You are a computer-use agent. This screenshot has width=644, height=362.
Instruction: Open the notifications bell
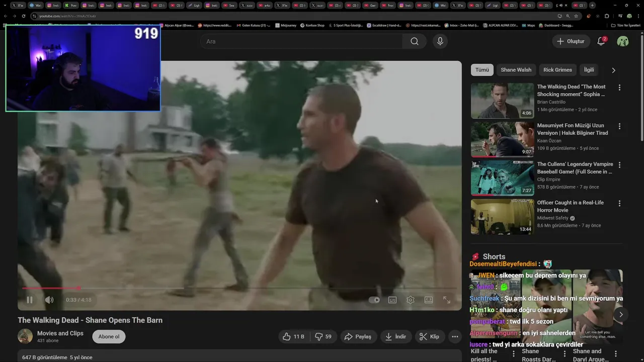click(x=601, y=41)
